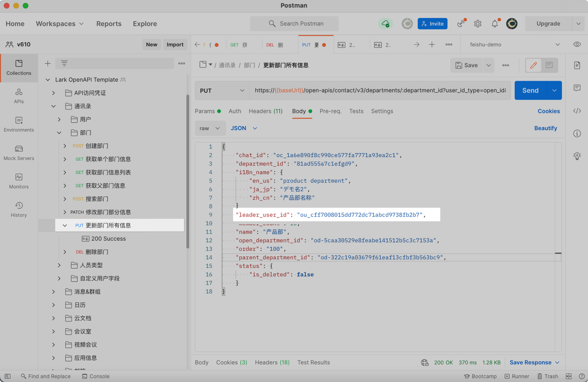Open request History sidebar
Viewport: 588px width, 382px height.
[19, 209]
